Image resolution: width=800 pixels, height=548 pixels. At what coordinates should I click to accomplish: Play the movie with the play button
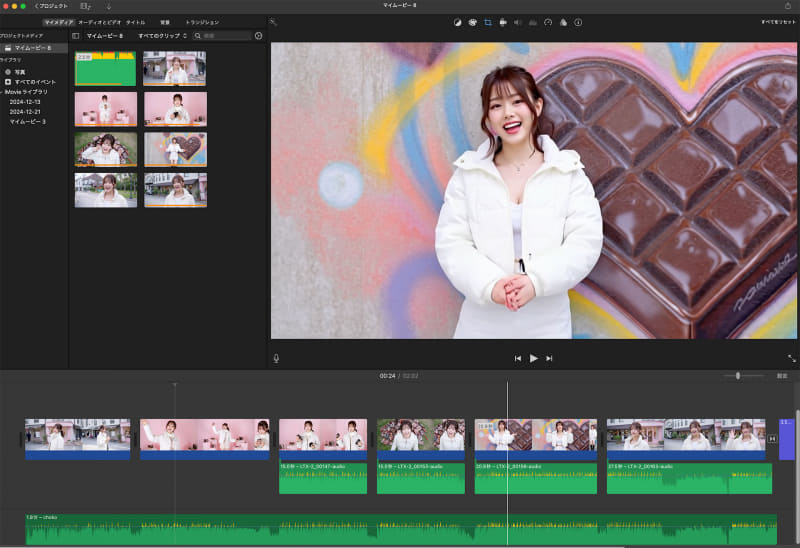pyautogui.click(x=534, y=358)
